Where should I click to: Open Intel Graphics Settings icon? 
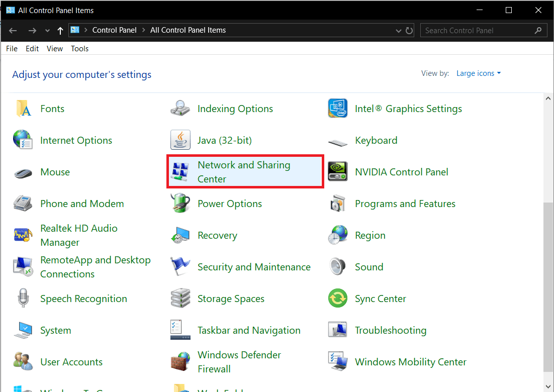337,109
